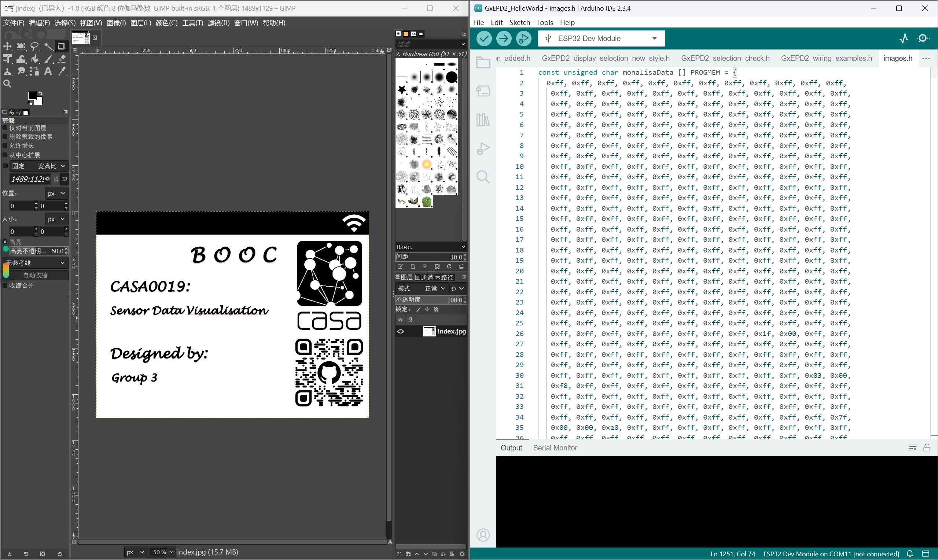
Task: Open the 滤镜(R) menu
Action: [218, 23]
